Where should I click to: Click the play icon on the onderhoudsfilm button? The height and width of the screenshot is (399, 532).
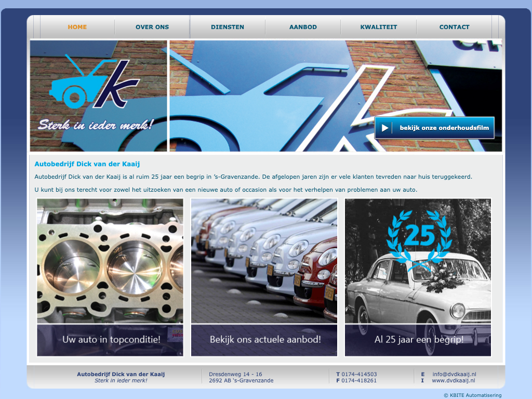(x=384, y=128)
